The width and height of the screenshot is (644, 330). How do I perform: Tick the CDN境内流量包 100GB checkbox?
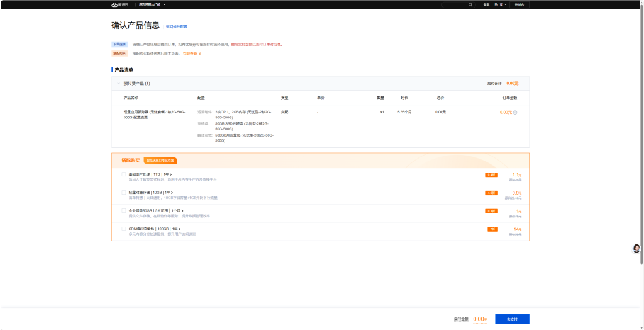124,229
